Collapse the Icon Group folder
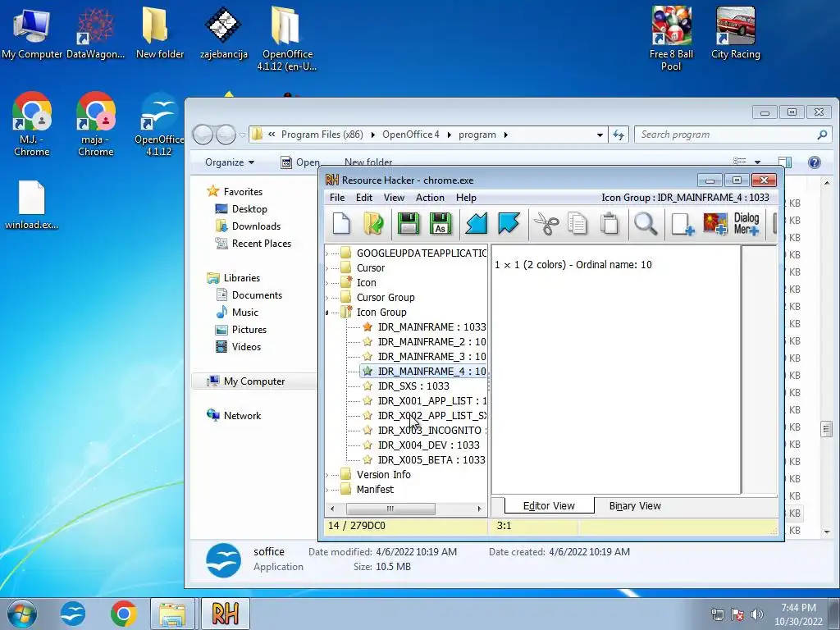 click(327, 313)
